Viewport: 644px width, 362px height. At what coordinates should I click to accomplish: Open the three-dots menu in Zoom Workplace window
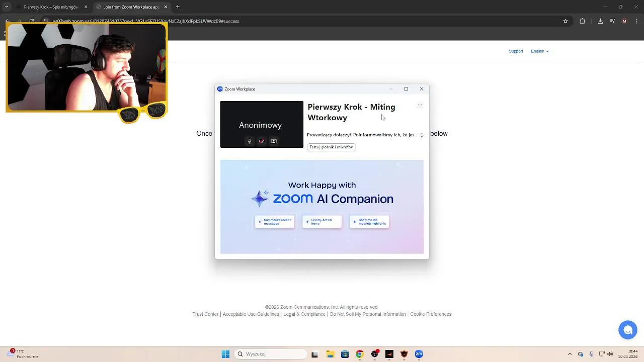(420, 105)
